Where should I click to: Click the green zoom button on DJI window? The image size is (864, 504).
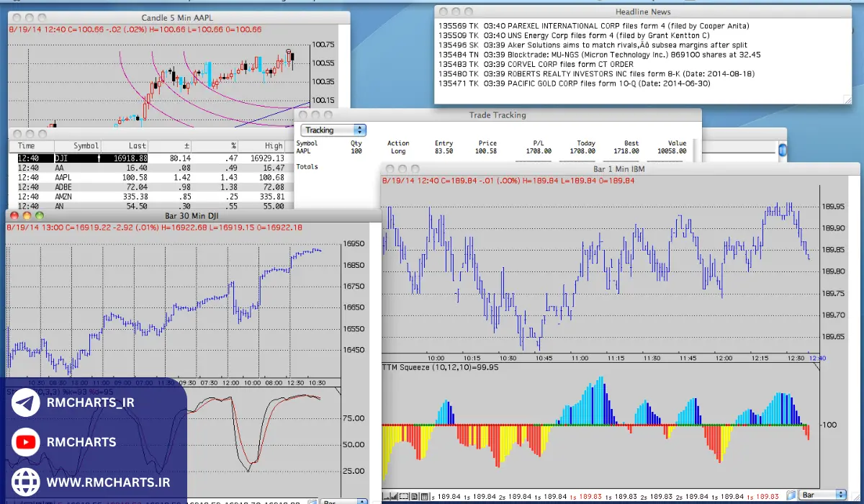40,215
